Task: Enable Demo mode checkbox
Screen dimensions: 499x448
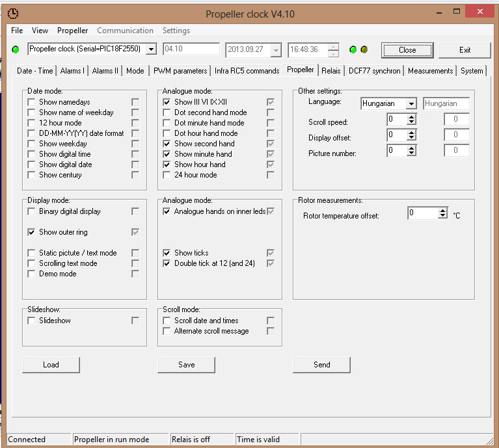Action: [x=31, y=274]
